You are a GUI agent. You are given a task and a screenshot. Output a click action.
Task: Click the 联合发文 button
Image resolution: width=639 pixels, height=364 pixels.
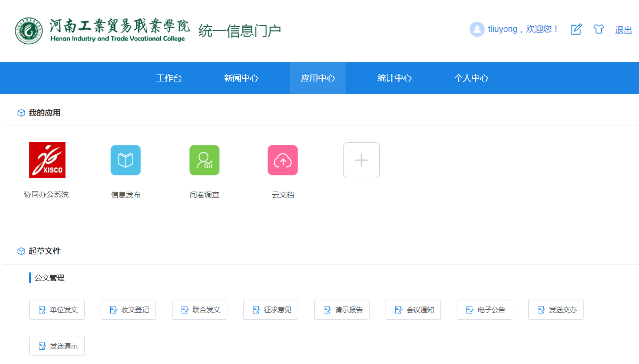point(200,310)
